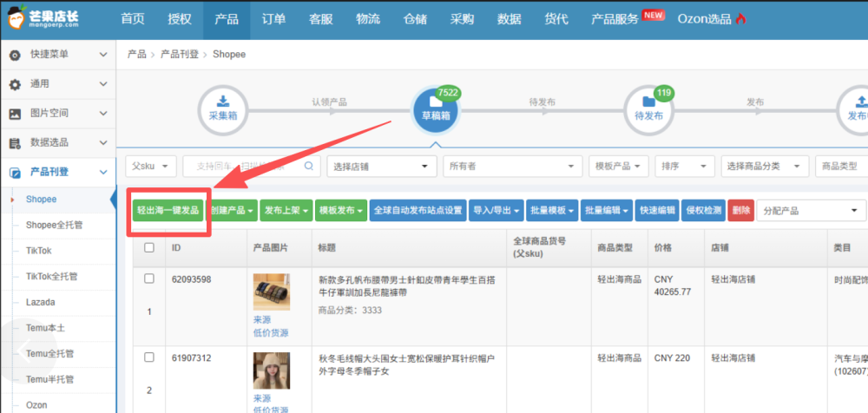Click the red 删除 delete button
The image size is (868, 413).
pyautogui.click(x=740, y=210)
